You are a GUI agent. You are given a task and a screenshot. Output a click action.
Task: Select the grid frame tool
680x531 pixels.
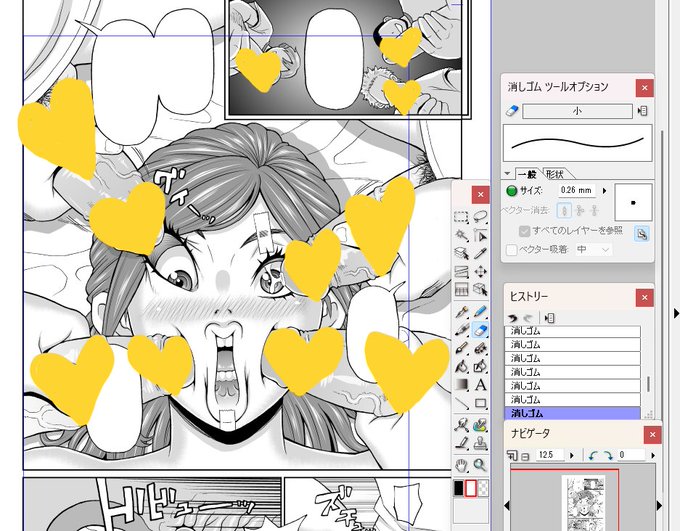click(x=461, y=289)
